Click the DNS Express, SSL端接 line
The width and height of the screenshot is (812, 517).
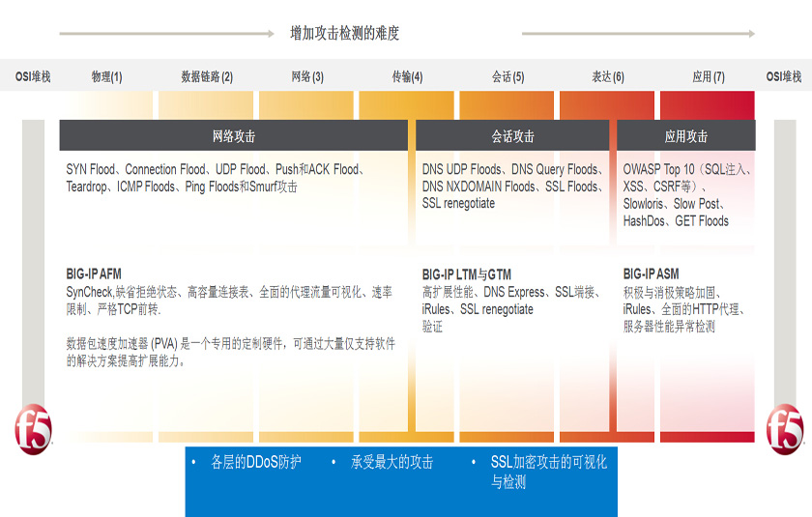[511, 292]
